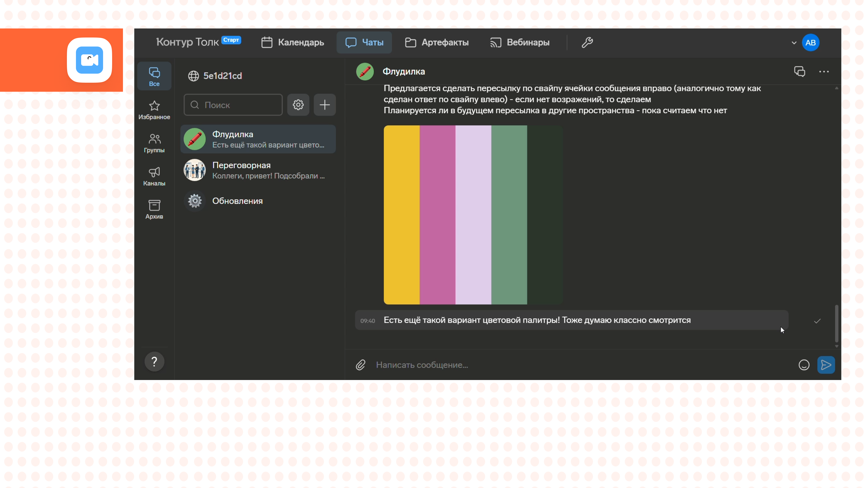Open the emoji picker smiley icon
868x488 pixels.
click(804, 365)
